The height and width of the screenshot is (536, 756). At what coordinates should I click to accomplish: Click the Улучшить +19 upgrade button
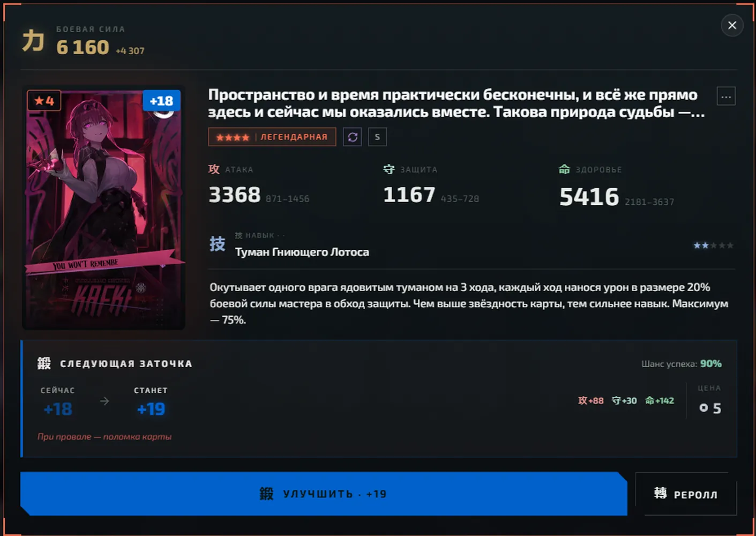click(324, 494)
